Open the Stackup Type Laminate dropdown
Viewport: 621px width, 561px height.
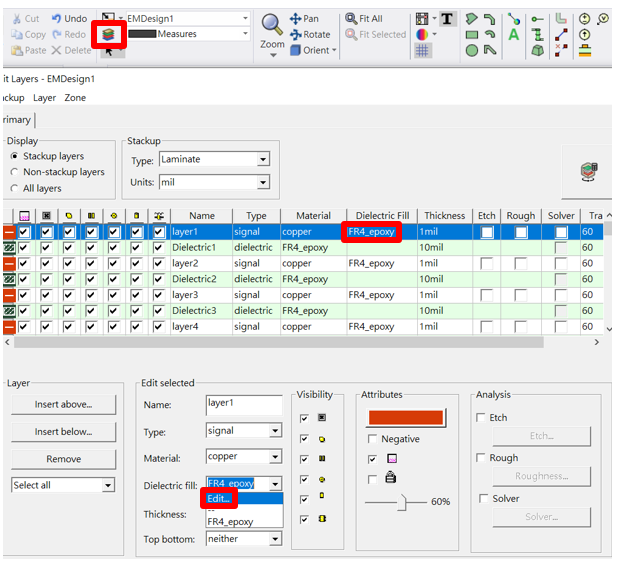point(263,160)
